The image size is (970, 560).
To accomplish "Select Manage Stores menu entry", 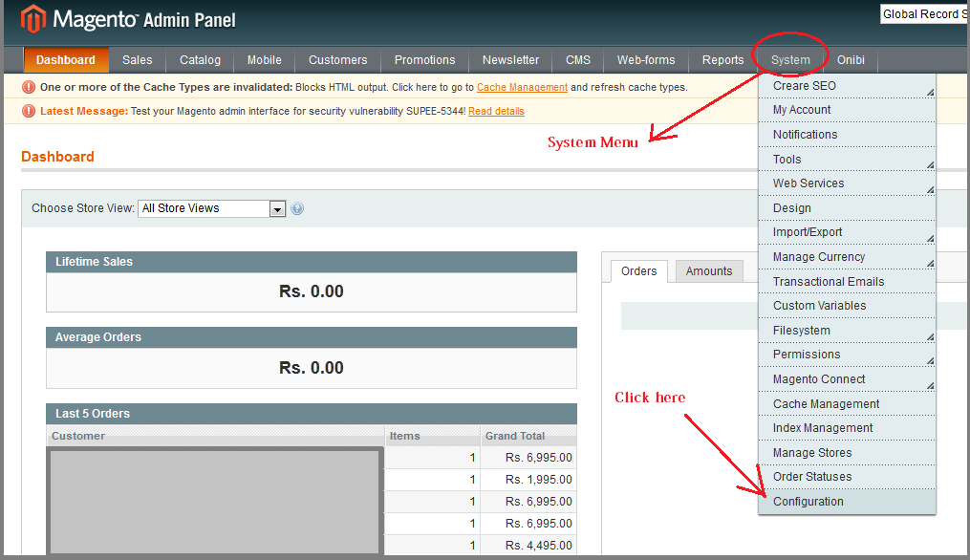I will [x=847, y=453].
